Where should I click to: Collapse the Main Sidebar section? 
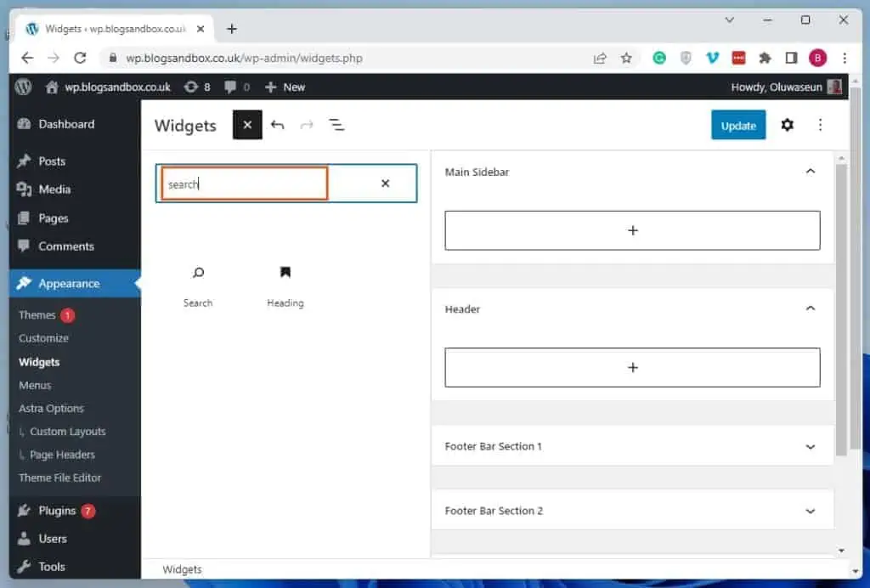(x=810, y=172)
